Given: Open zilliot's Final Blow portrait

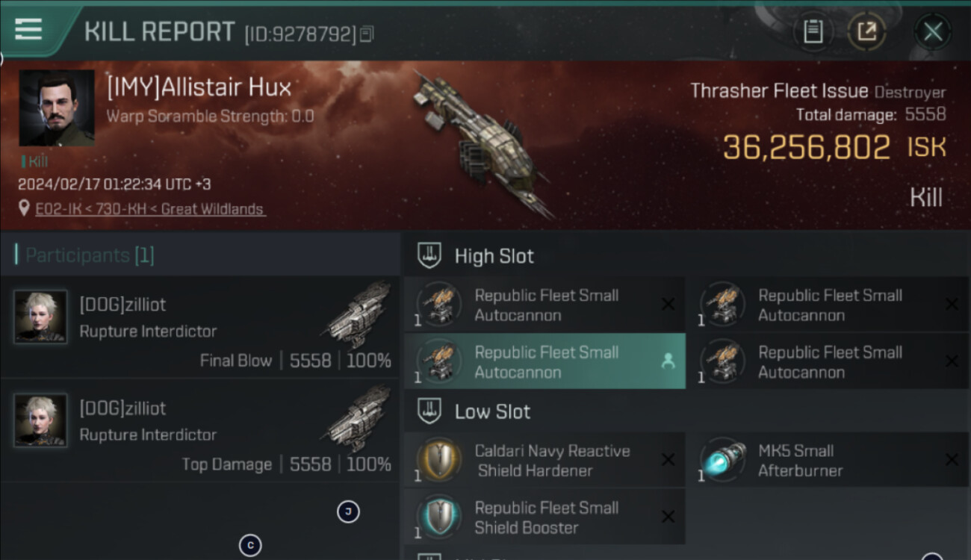Looking at the screenshot, I should 40,317.
